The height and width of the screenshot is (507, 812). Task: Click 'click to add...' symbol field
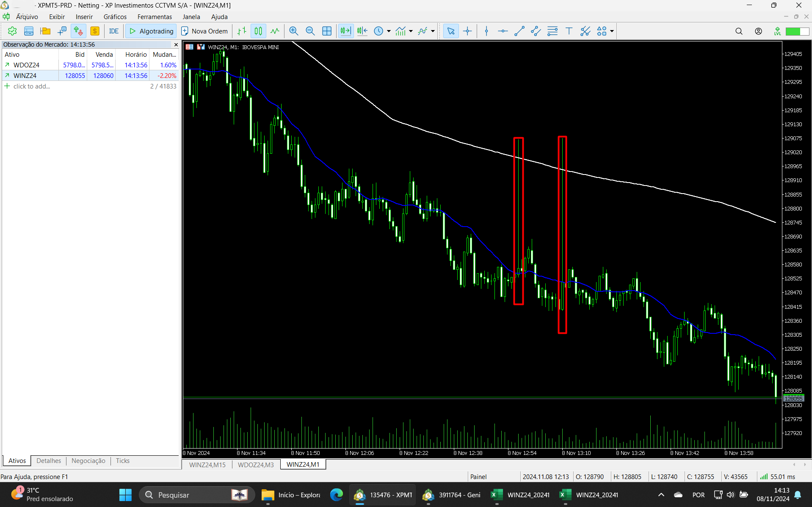pos(32,86)
